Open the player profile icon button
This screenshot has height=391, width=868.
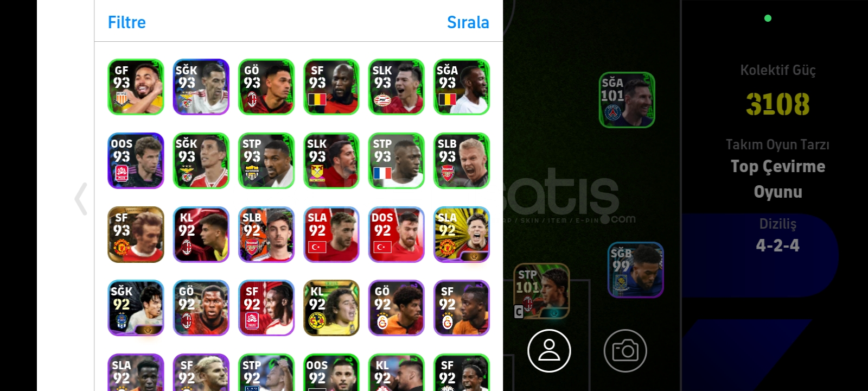tap(549, 351)
